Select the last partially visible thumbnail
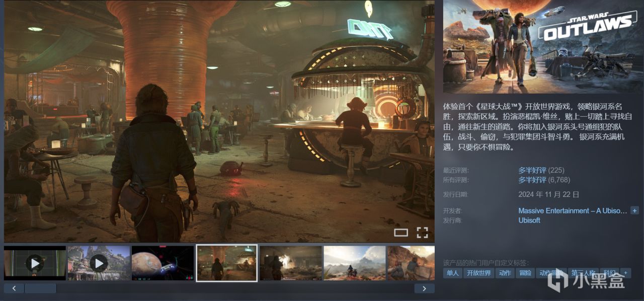The image size is (644, 301). [x=411, y=263]
